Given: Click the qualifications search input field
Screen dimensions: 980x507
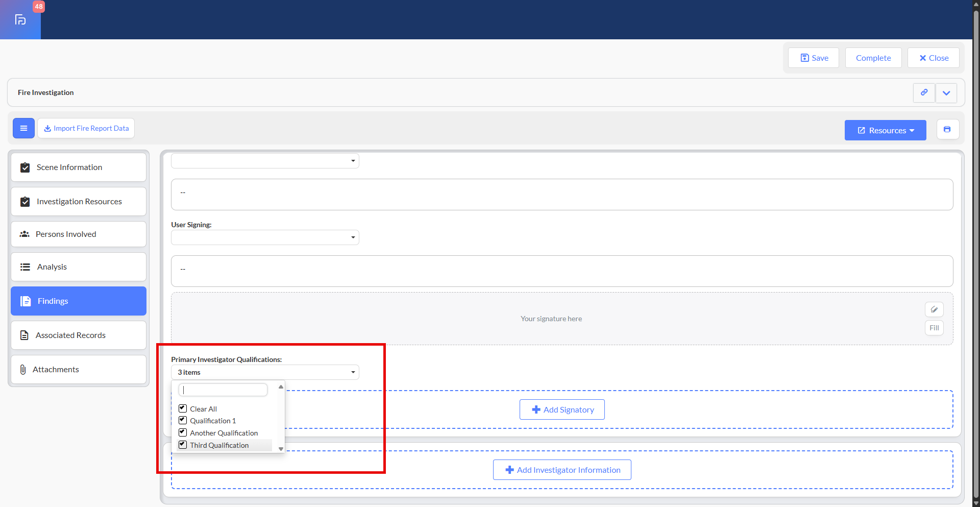Looking at the screenshot, I should coord(223,390).
